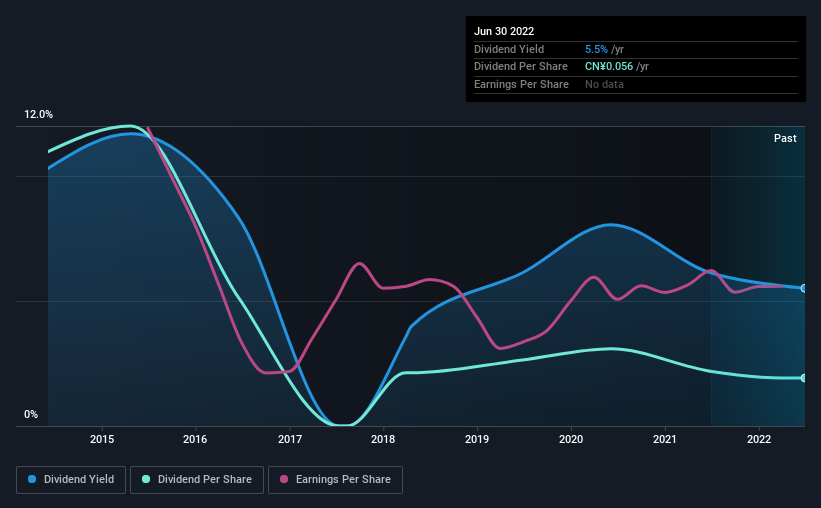The width and height of the screenshot is (821, 508).
Task: Toggle the Dividend Yield legend series
Action: tap(71, 480)
